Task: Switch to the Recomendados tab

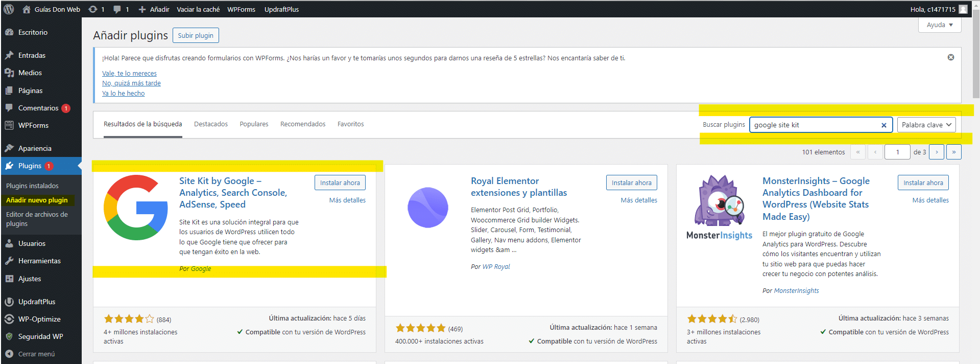Action: tap(302, 124)
